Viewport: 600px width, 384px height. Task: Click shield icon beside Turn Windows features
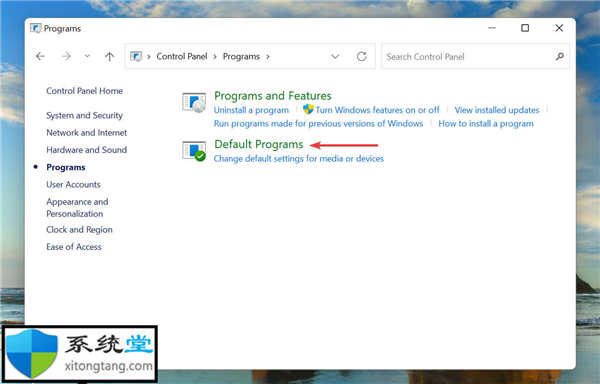click(x=308, y=109)
